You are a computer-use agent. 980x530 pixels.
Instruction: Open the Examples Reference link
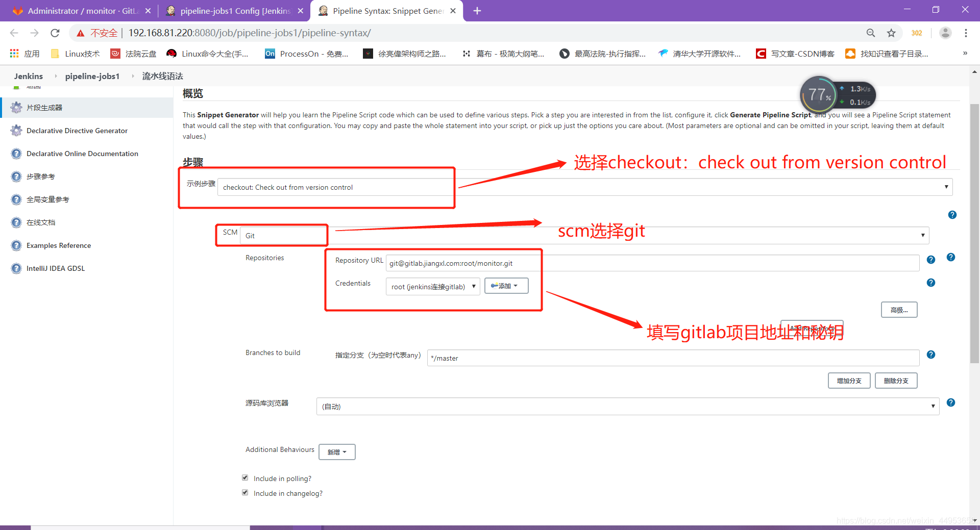point(59,245)
